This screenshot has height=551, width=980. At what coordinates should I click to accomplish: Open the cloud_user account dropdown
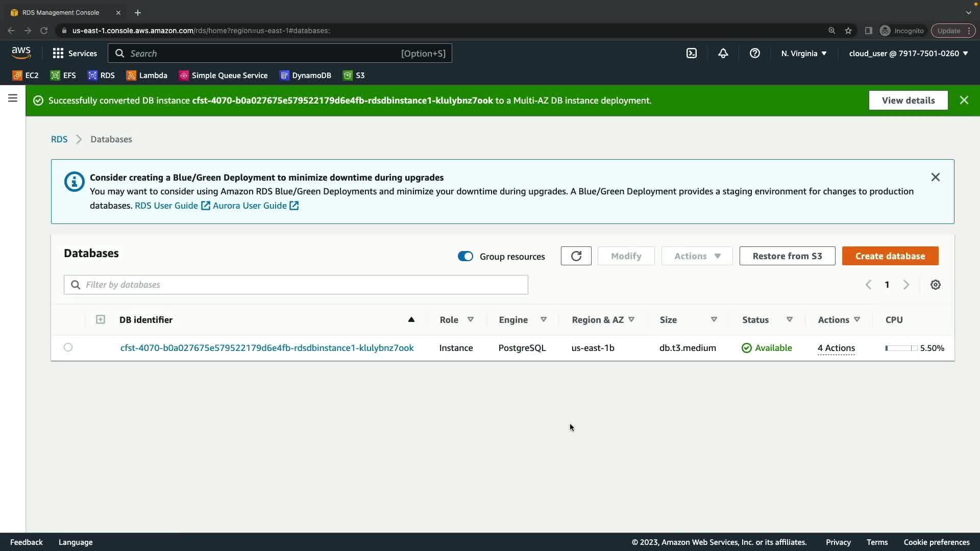pyautogui.click(x=908, y=53)
